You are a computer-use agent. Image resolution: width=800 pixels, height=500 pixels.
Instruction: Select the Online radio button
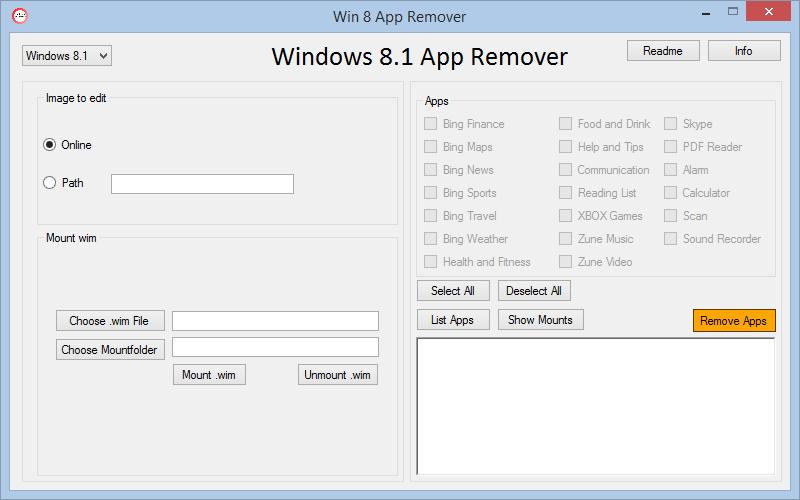click(49, 145)
